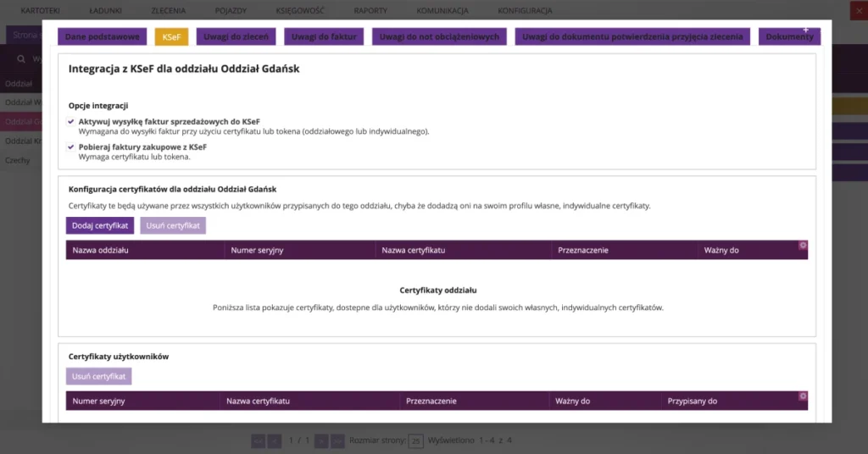868x454 pixels.
Task: Open settings gear of branch certificates table
Action: [x=803, y=246]
